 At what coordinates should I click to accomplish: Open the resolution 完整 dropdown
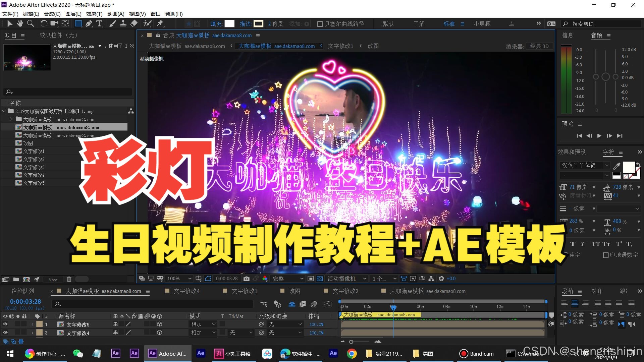coord(288,279)
